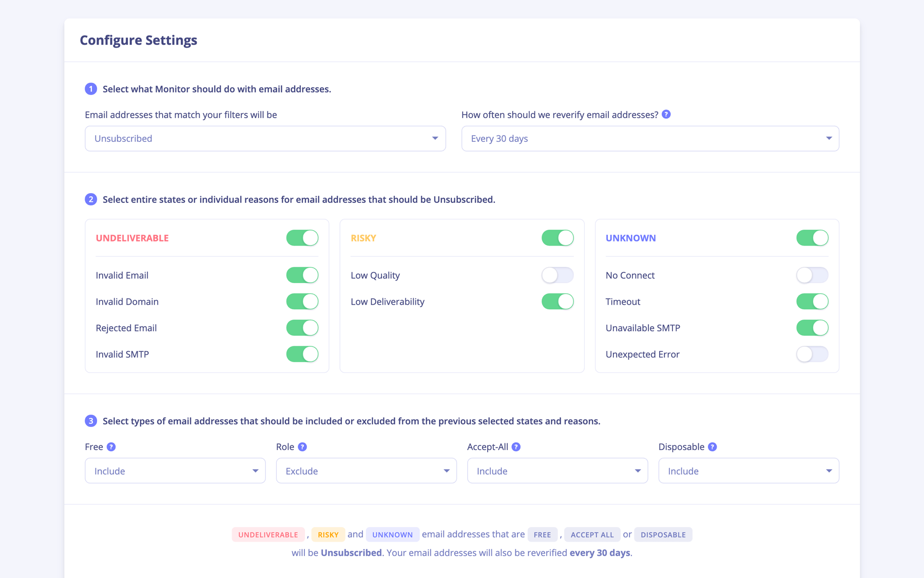Click the Role help question icon
The width and height of the screenshot is (924, 578).
[302, 447]
